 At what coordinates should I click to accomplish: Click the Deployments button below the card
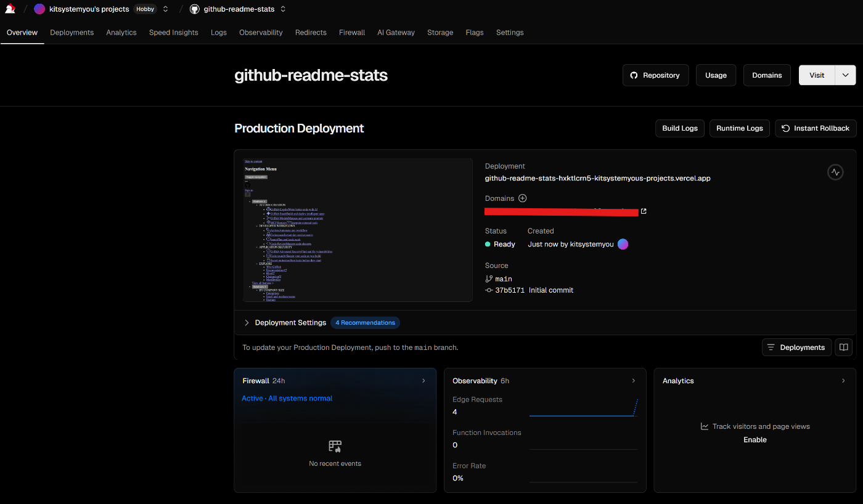(x=796, y=348)
